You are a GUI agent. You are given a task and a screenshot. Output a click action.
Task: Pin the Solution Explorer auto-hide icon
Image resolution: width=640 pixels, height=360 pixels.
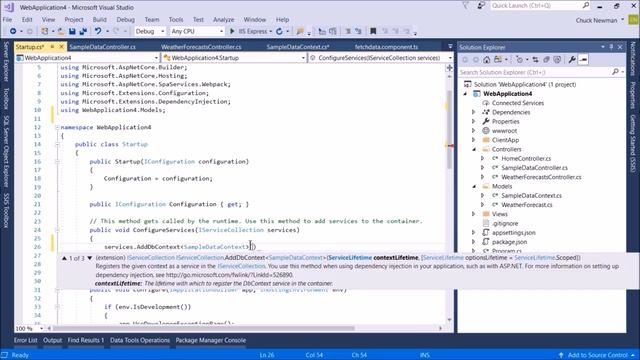click(x=611, y=47)
